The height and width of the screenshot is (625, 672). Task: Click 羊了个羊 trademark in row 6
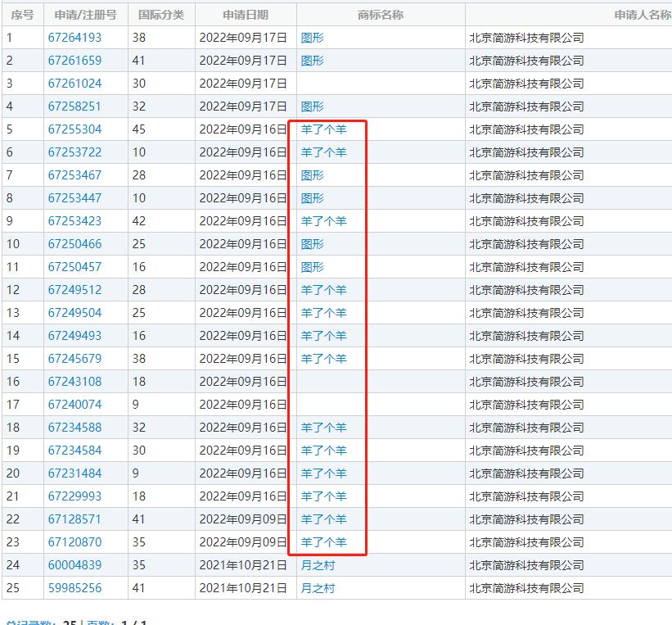323,152
